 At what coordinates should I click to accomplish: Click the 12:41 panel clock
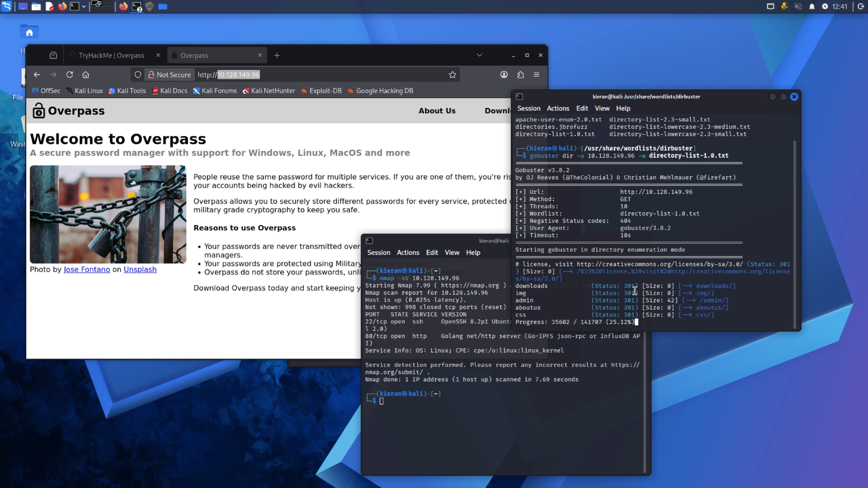point(840,6)
